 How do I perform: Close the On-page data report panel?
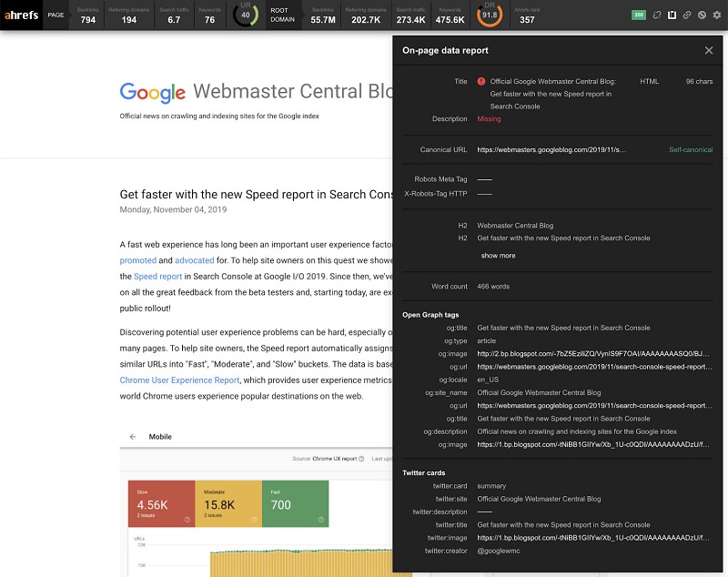(x=709, y=50)
